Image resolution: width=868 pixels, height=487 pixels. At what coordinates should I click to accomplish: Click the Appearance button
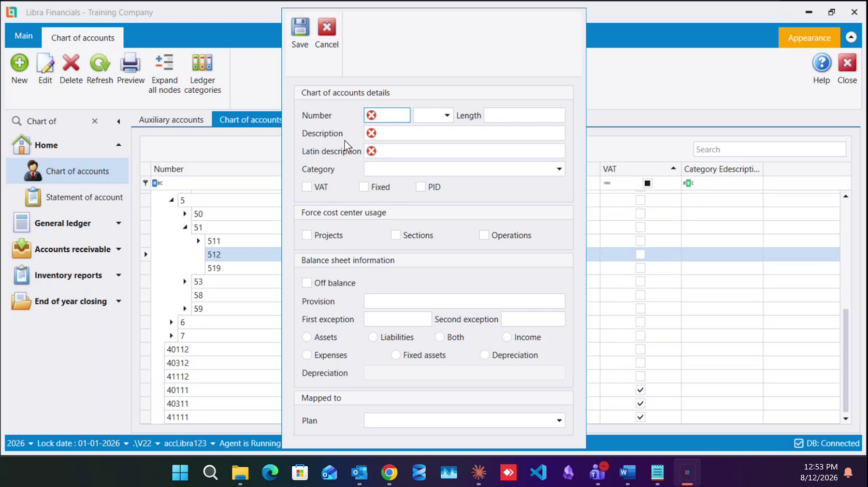[809, 38]
